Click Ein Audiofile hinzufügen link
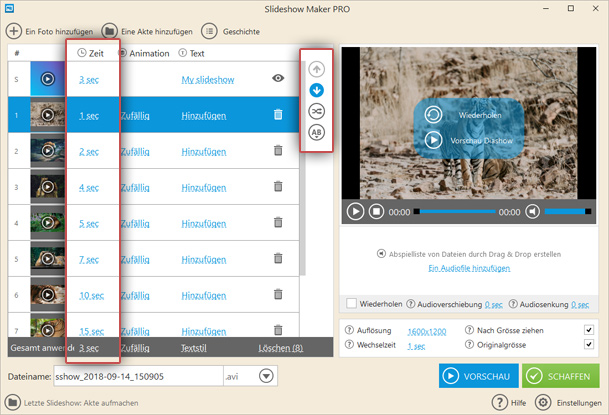The image size is (609, 415). 469,268
